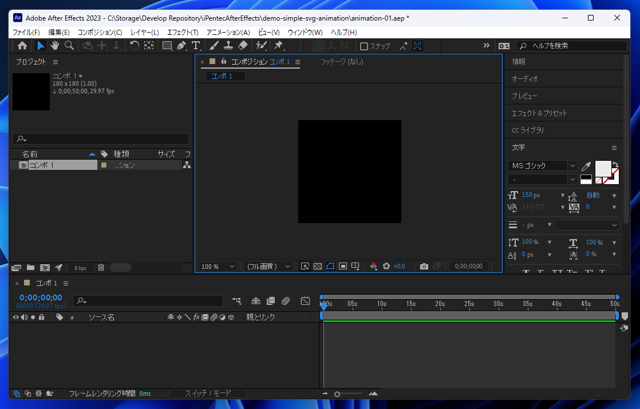Open project flowchart icon beside コンポ 1
The image size is (640, 409).
point(187,165)
